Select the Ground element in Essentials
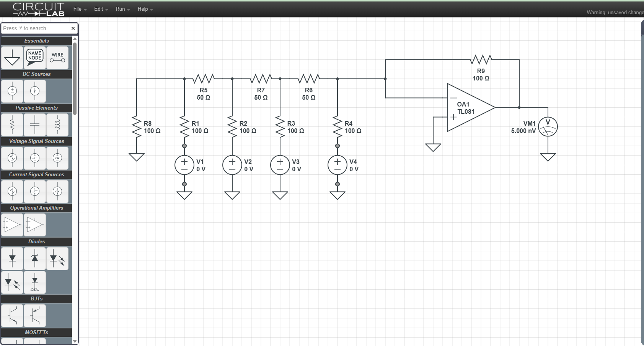Image resolution: width=644 pixels, height=346 pixels. click(12, 58)
